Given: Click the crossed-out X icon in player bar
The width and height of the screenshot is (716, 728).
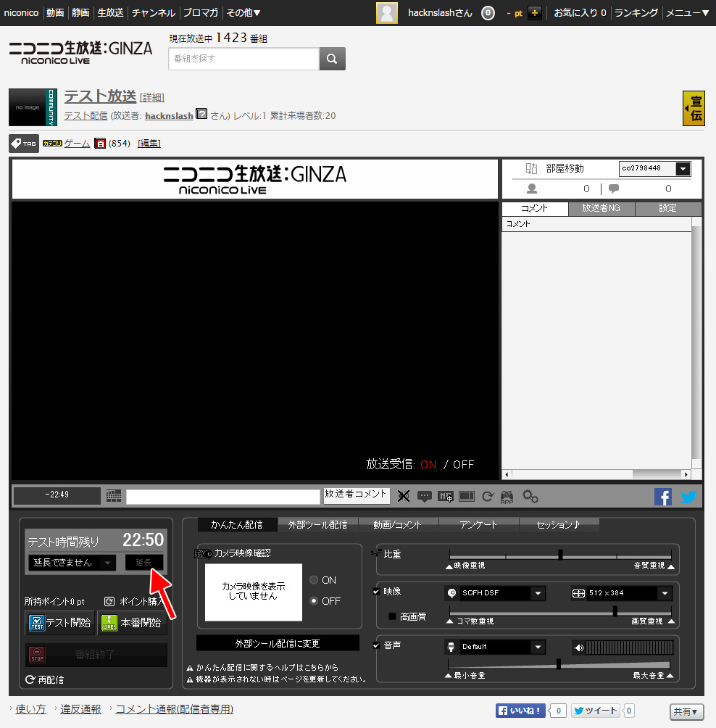Looking at the screenshot, I should tap(404, 496).
